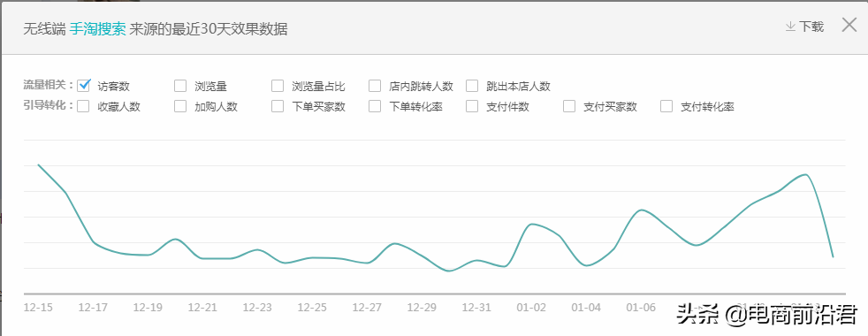Click the 下载 download button
Screen dimensions: 868x336
pyautogui.click(x=805, y=27)
